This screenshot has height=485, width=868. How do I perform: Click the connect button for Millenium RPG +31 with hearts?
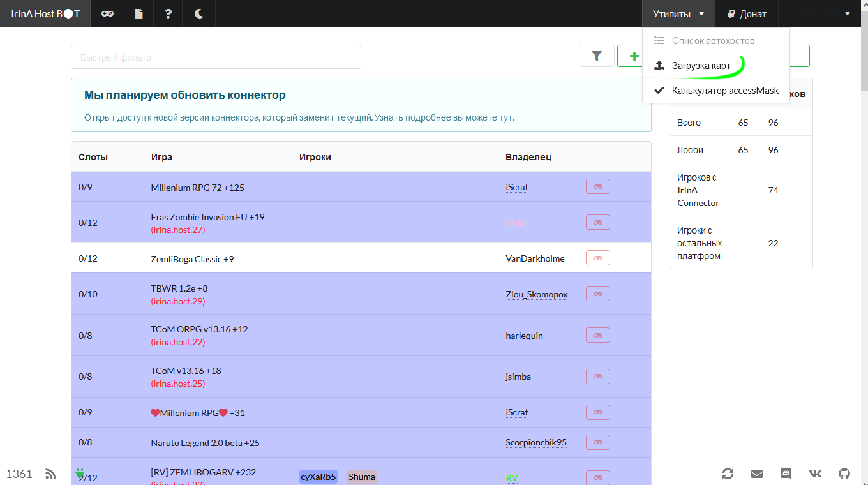tap(598, 412)
